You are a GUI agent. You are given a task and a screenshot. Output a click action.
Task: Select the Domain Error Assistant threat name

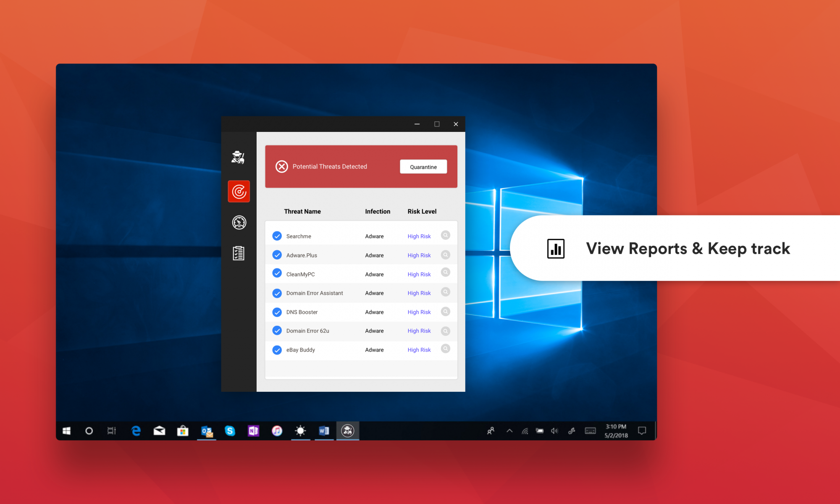pos(315,293)
